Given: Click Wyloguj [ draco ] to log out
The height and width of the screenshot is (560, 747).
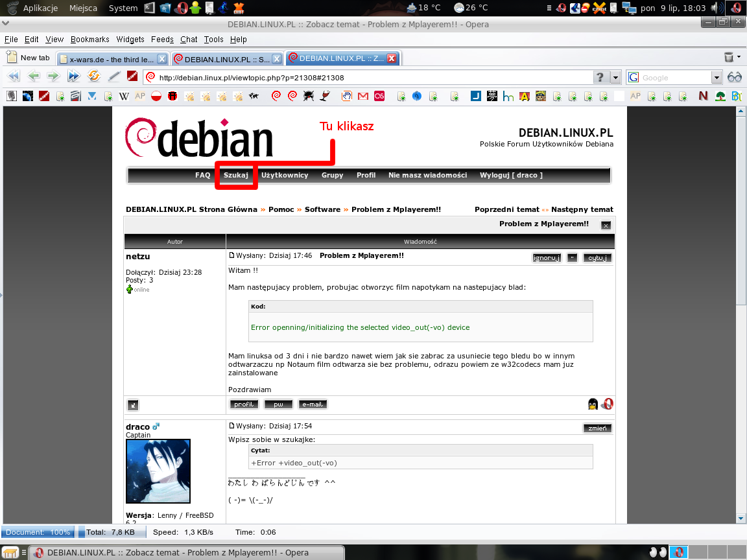Looking at the screenshot, I should click(x=511, y=175).
